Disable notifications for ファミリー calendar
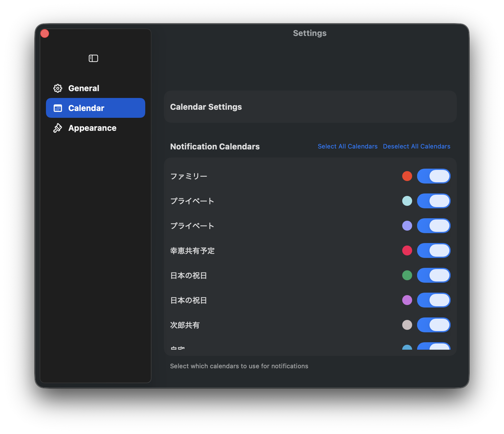 tap(434, 176)
